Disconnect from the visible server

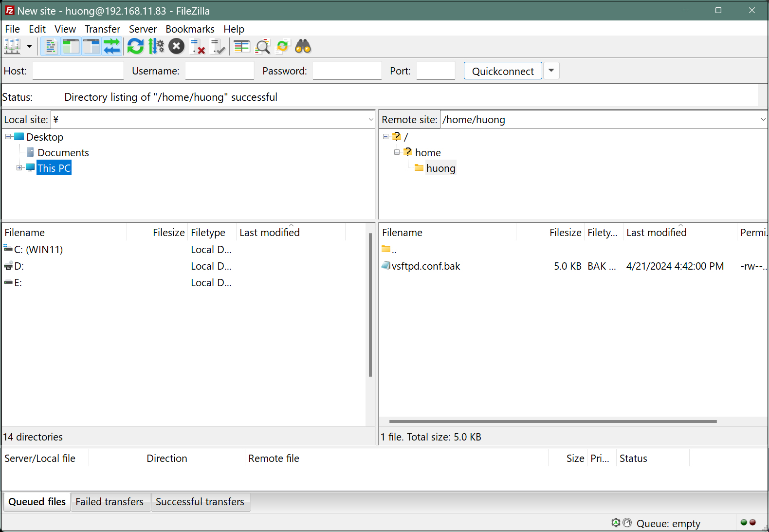(x=197, y=47)
